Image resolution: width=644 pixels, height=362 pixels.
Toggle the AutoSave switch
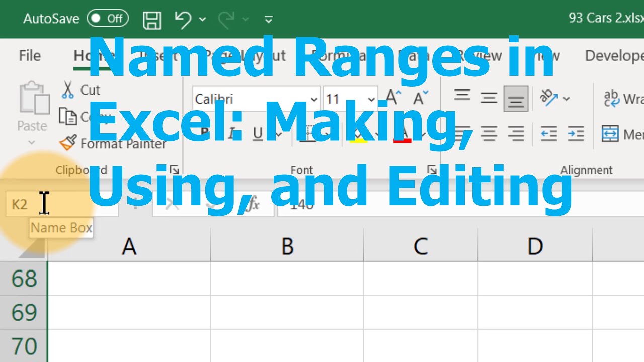[x=108, y=19]
